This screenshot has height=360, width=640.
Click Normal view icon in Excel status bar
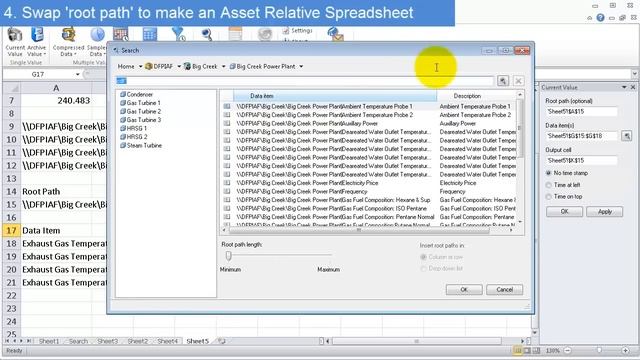pos(518,351)
